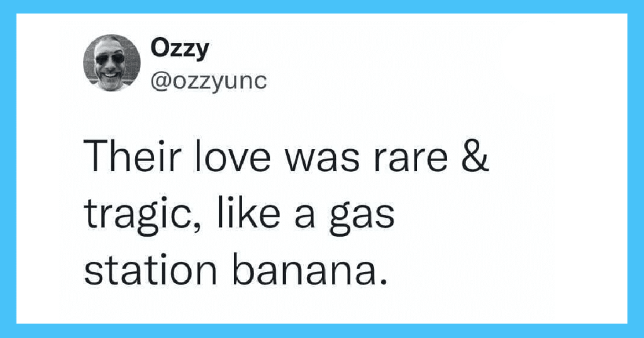The width and height of the screenshot is (644, 338).
Task: Open Ozzy's profile picture avatar
Action: [112, 62]
